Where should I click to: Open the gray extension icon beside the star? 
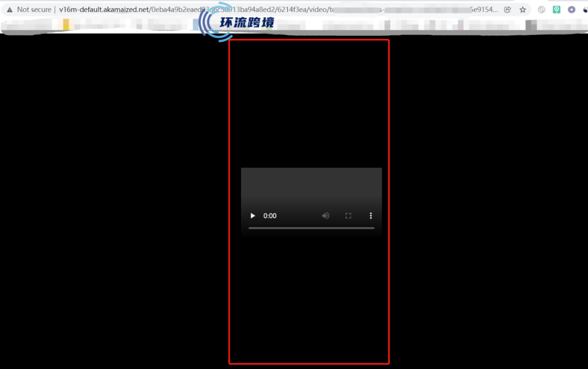pyautogui.click(x=541, y=9)
